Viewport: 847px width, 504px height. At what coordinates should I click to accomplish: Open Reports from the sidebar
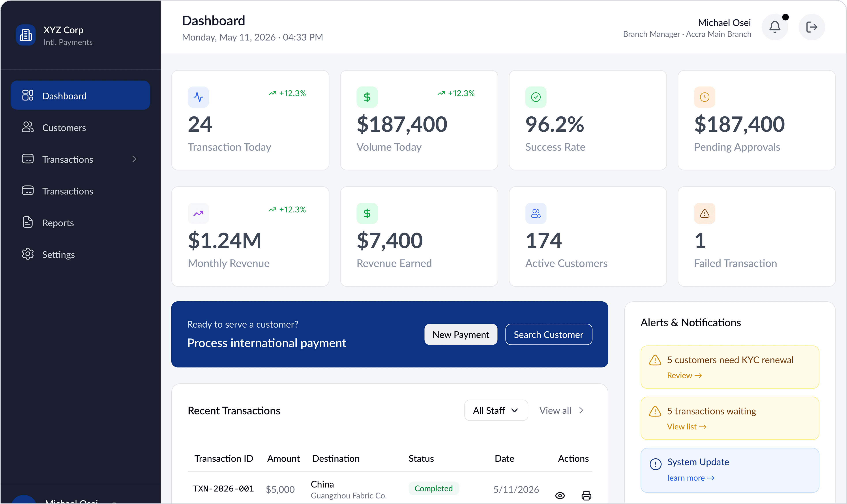pos(80,222)
